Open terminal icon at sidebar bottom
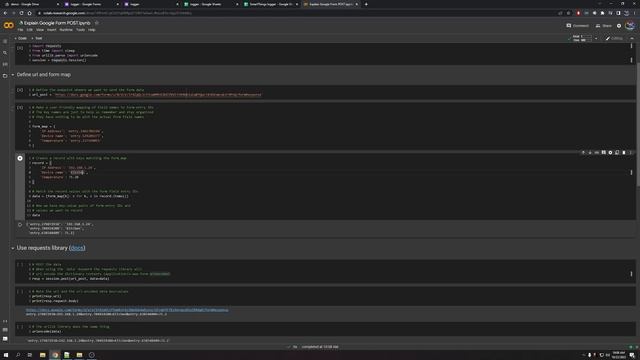 coord(5,338)
